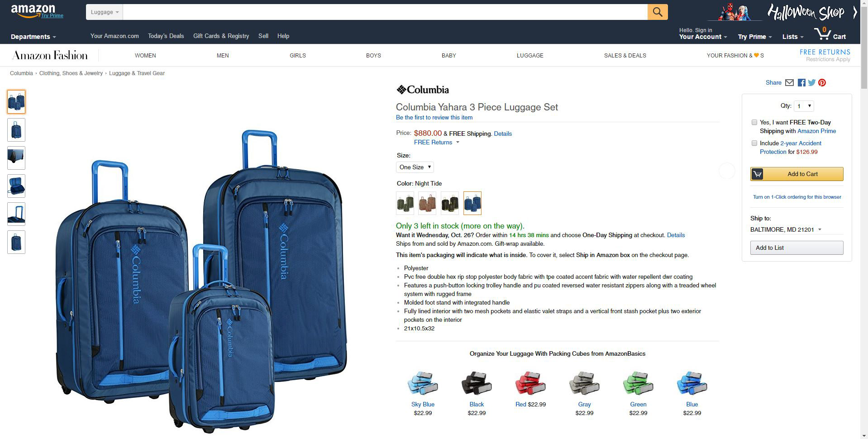Click the orange search magnifier button
This screenshot has width=868, height=439.
pos(658,12)
